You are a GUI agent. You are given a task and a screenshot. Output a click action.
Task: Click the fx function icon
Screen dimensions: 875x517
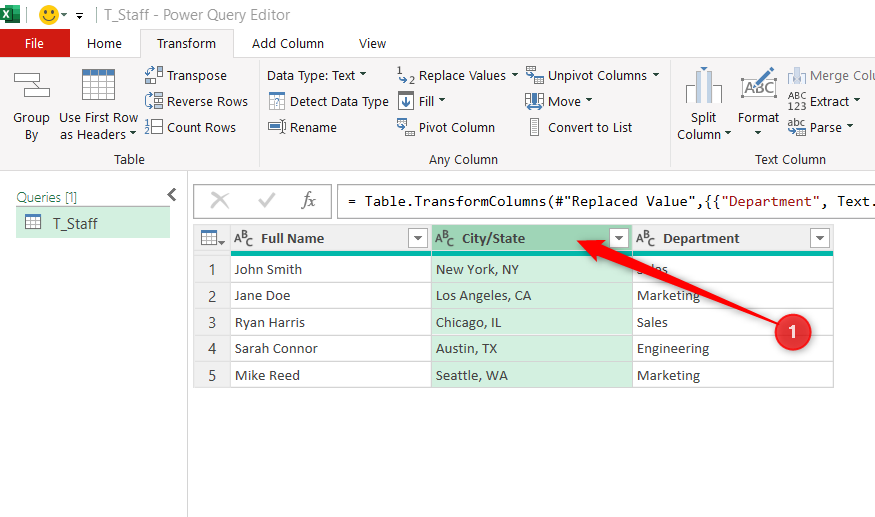[308, 200]
